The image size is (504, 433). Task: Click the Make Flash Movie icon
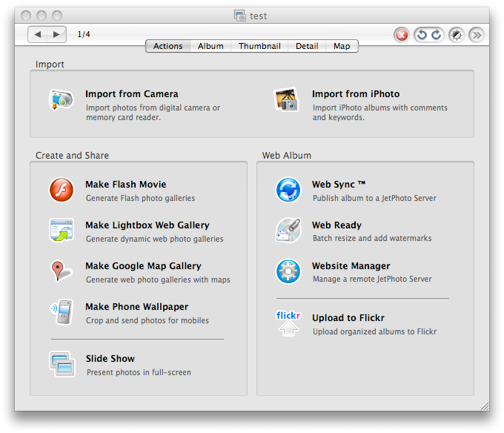pos(62,190)
